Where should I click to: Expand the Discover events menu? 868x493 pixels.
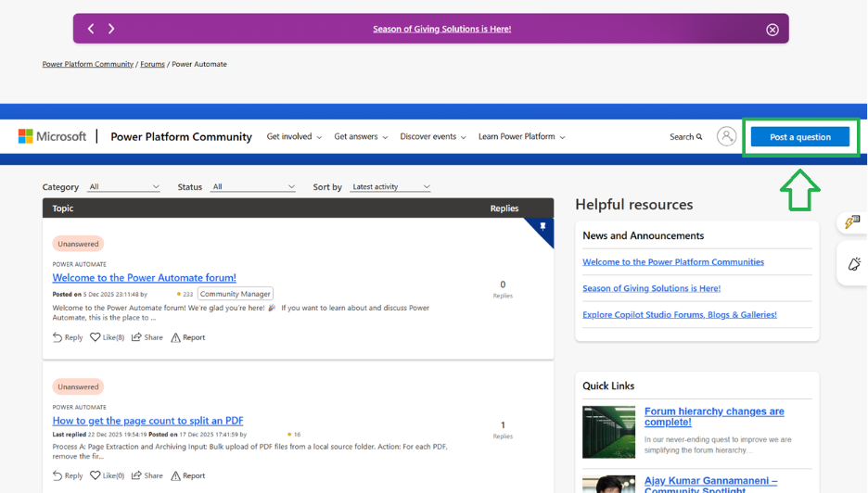coord(433,136)
